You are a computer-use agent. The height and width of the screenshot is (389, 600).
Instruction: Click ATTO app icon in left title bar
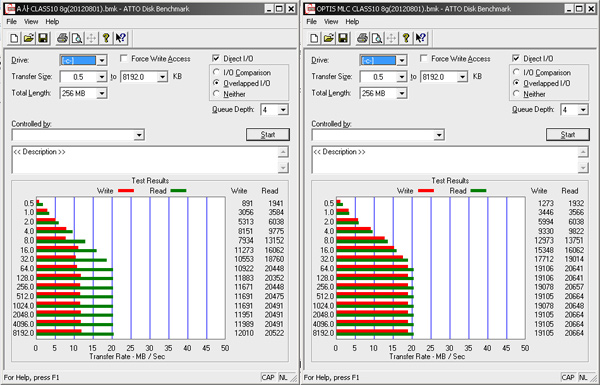(10, 8)
